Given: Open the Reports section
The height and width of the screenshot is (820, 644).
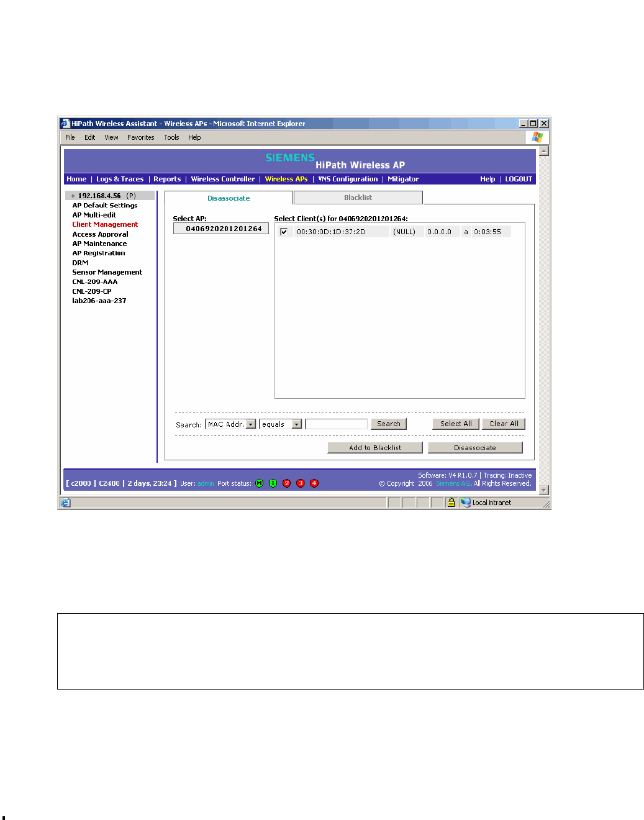Looking at the screenshot, I should point(167,179).
